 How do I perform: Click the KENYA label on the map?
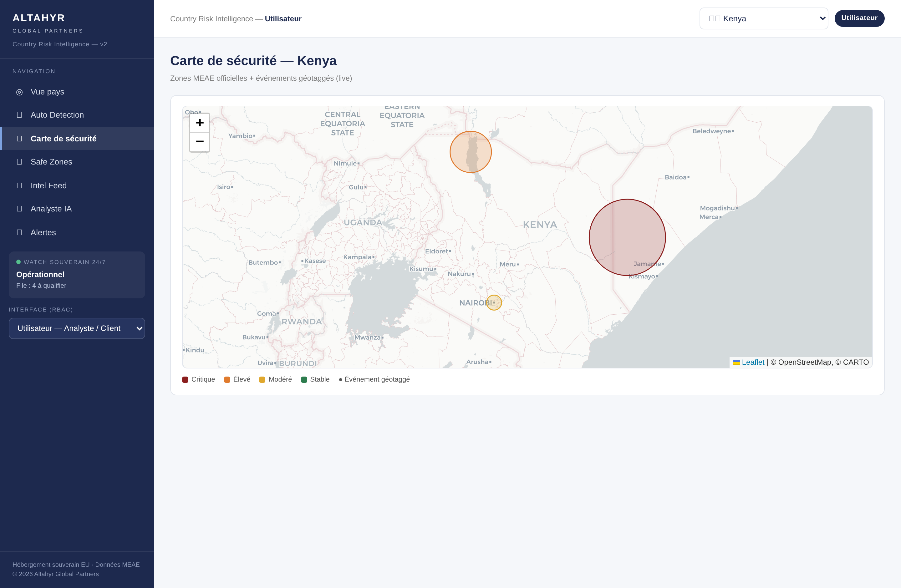point(540,225)
